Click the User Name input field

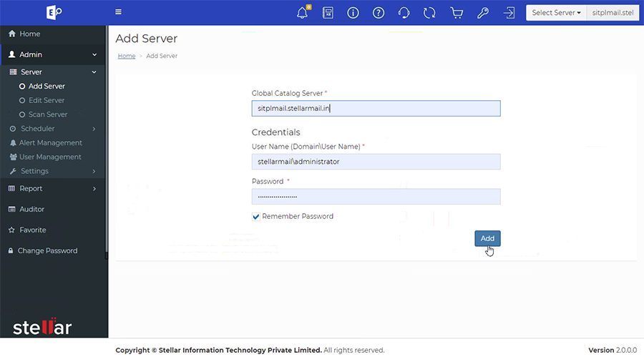(376, 162)
